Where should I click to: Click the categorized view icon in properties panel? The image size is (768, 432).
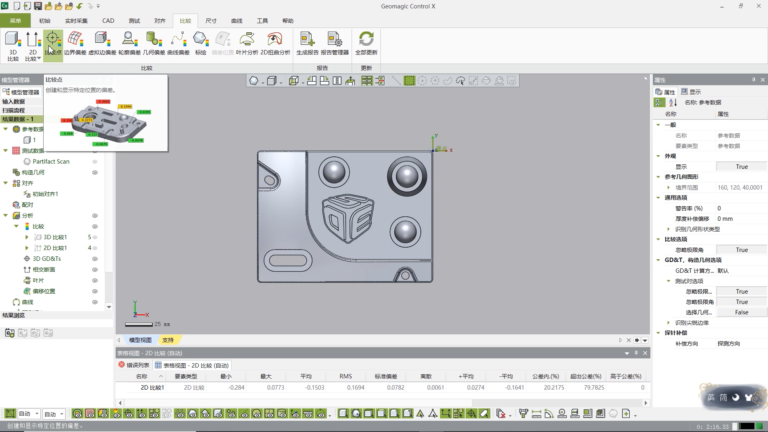(659, 102)
